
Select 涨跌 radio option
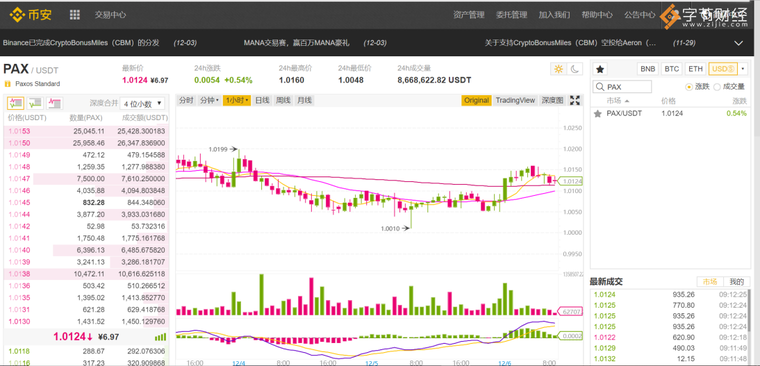pos(689,87)
